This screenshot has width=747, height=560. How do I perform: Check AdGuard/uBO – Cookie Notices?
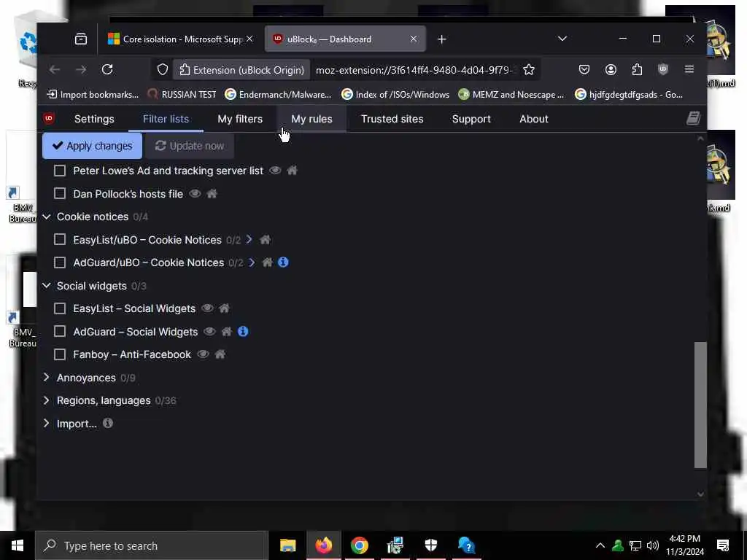pyautogui.click(x=60, y=262)
